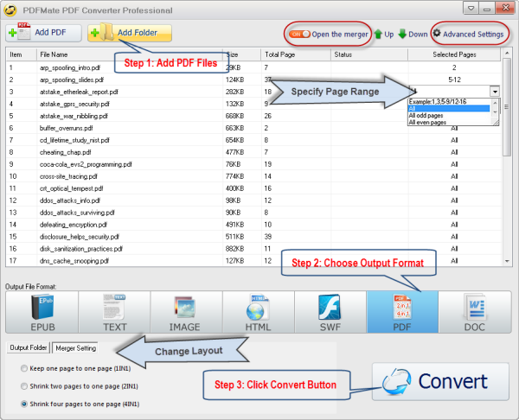
Task: Select cd_lifetime_study_nist.pdf row
Action: point(253,140)
